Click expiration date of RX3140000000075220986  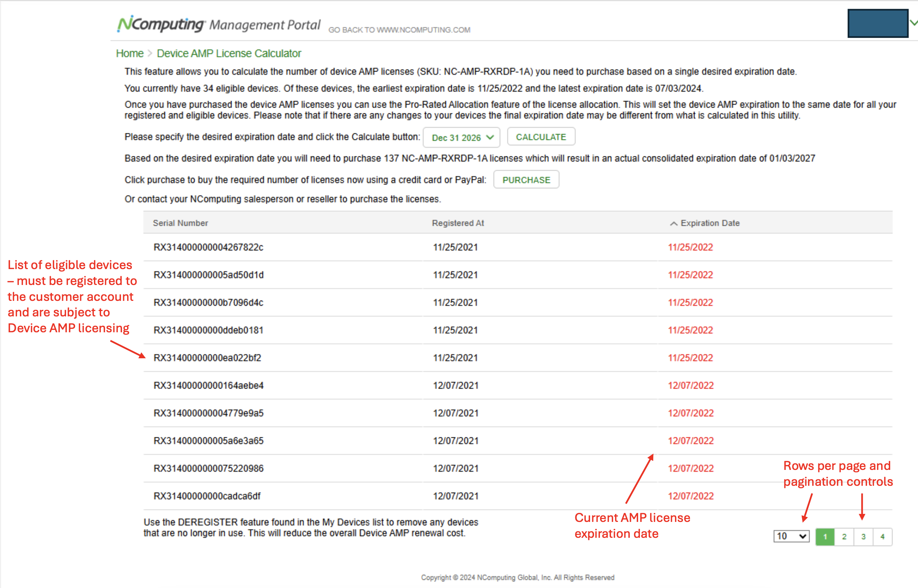[690, 468]
